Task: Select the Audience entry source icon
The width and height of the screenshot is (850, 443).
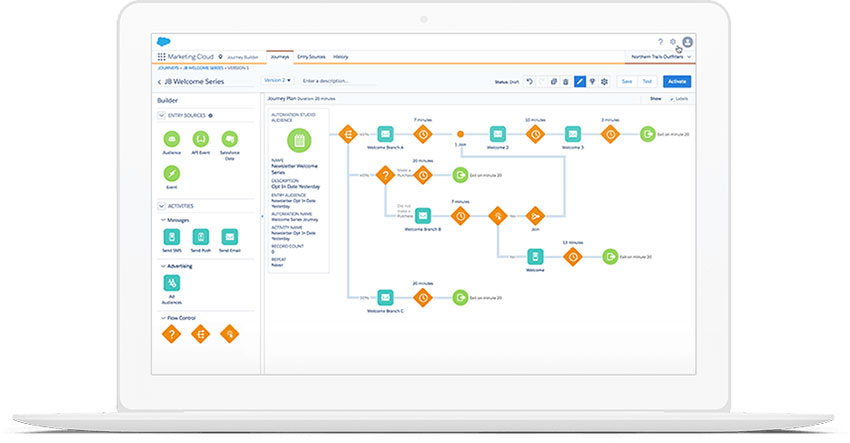Action: pyautogui.click(x=172, y=139)
